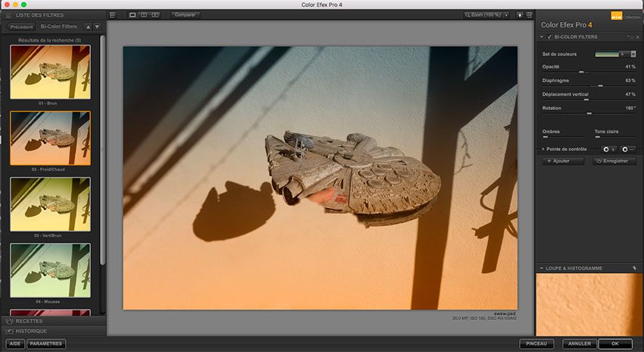Image resolution: width=644 pixels, height=352 pixels.
Task: Open the Bi-Color Filters options menu icon
Action: coord(630,37)
